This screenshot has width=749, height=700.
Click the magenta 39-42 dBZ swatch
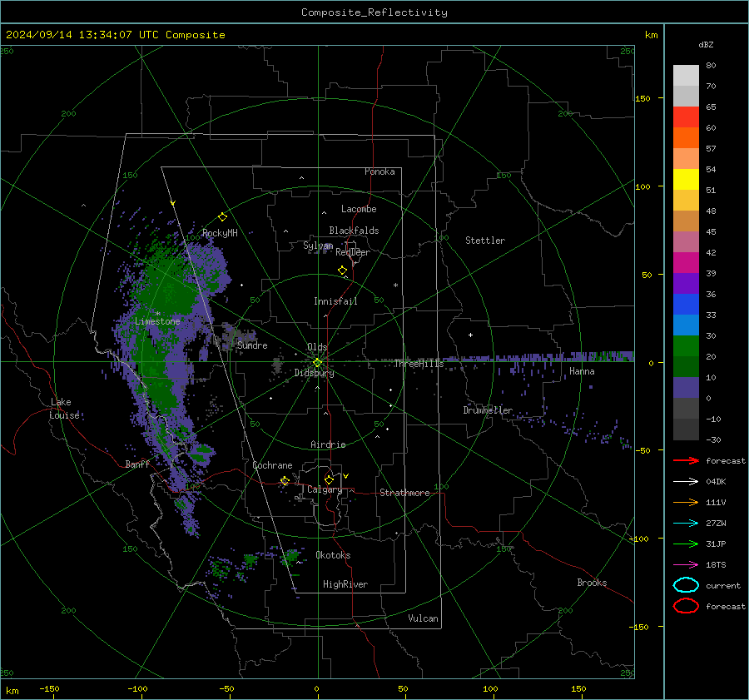686,263
